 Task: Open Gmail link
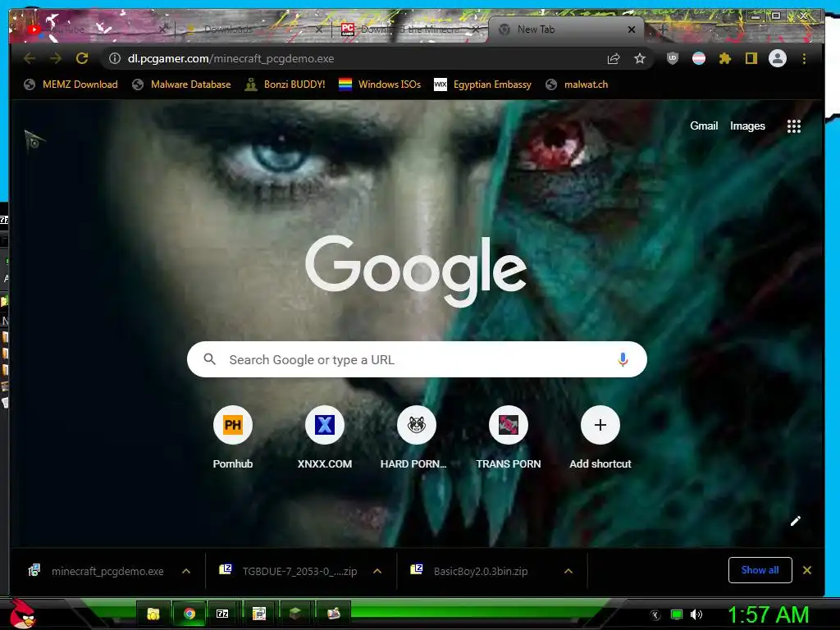pos(703,126)
